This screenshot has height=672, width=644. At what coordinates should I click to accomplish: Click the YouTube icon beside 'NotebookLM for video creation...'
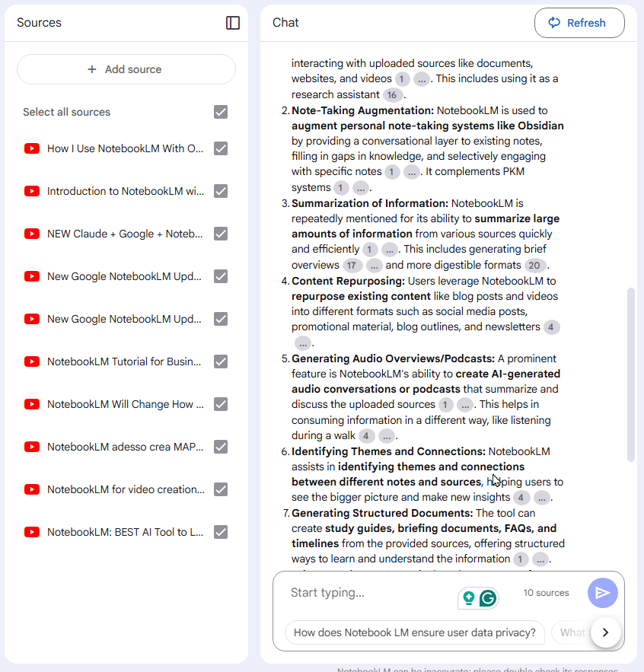[32, 489]
